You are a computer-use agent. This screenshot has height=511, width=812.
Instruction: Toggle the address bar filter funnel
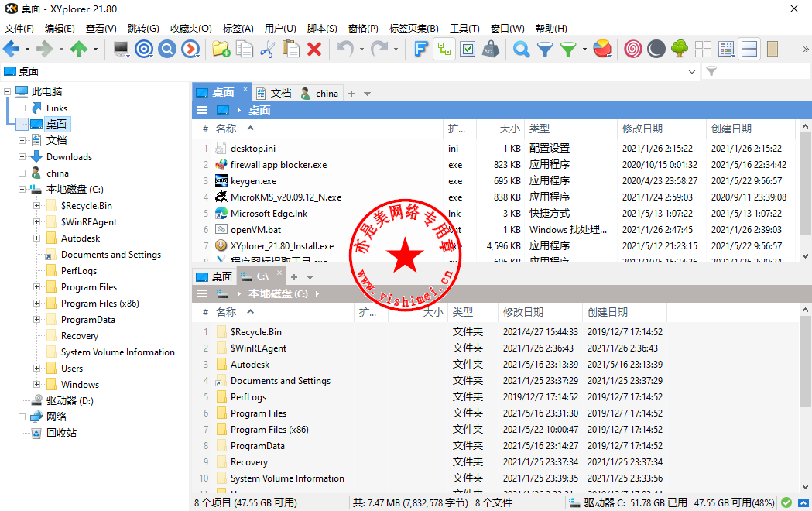point(711,71)
